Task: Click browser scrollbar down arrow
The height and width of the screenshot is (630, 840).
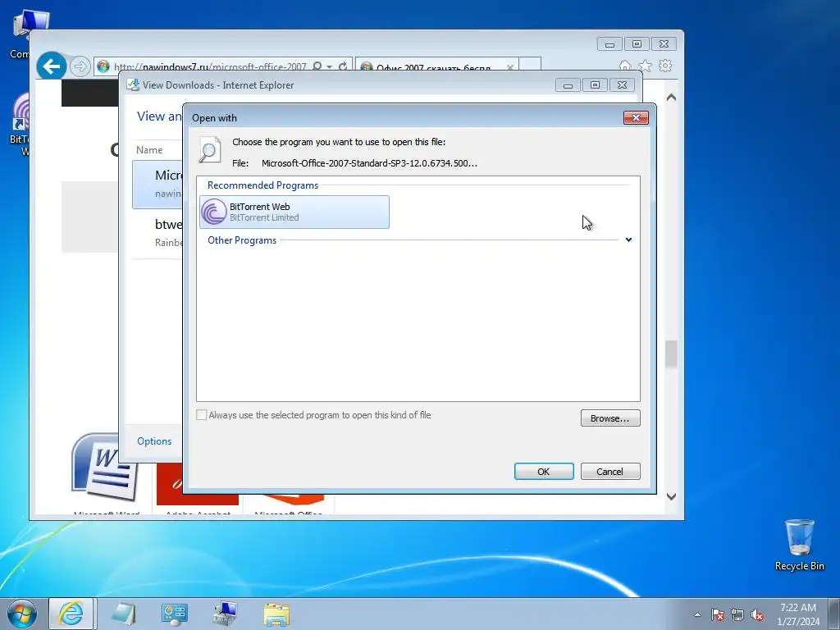Action: point(671,496)
